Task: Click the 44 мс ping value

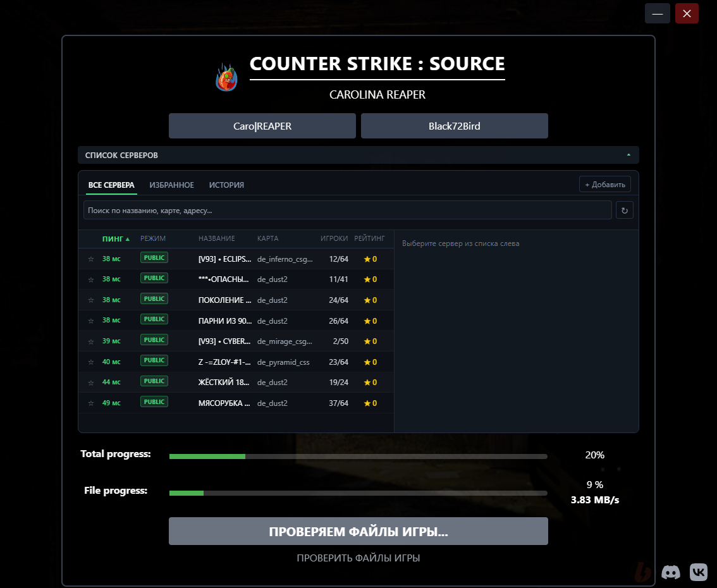Action: click(x=111, y=383)
